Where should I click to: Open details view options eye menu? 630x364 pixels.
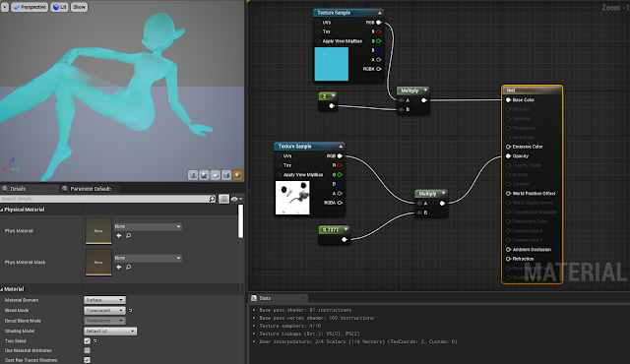coord(236,199)
